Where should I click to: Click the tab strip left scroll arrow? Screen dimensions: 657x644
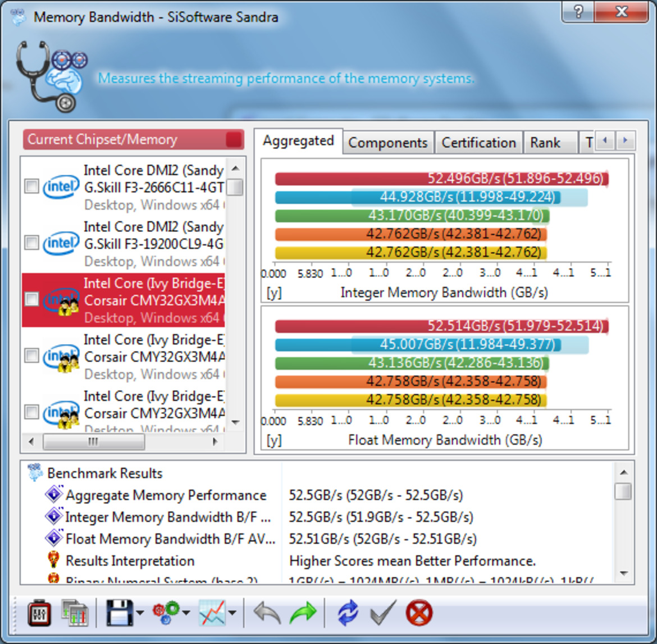point(605,141)
